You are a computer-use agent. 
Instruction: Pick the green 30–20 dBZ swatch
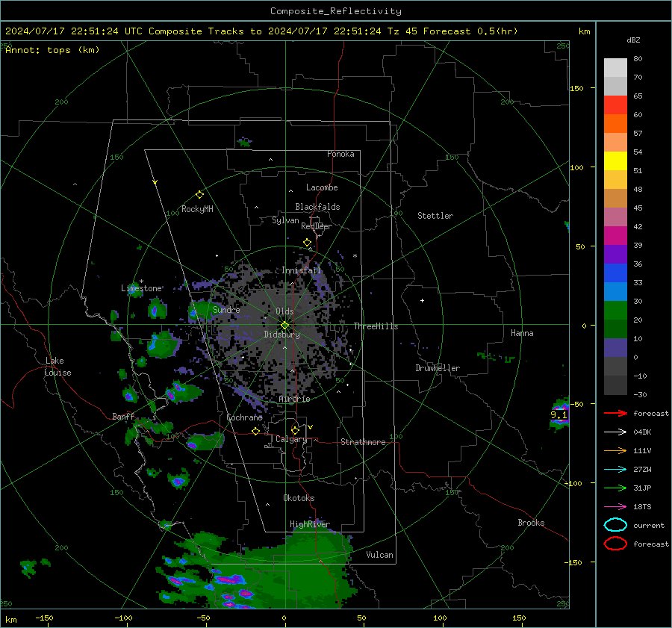pyautogui.click(x=615, y=311)
